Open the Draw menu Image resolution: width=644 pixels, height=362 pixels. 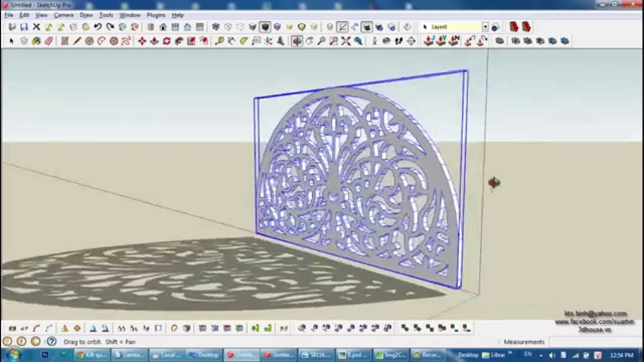point(86,15)
